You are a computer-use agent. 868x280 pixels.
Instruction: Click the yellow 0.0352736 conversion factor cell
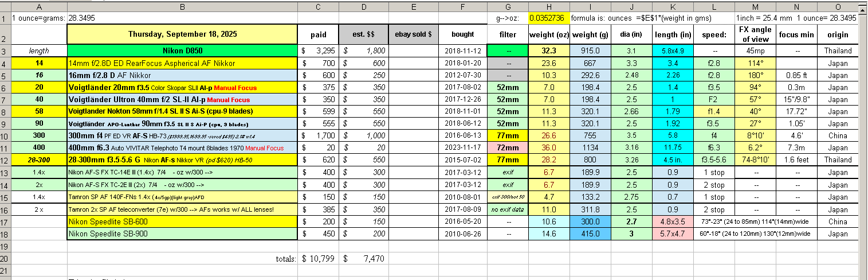549,18
